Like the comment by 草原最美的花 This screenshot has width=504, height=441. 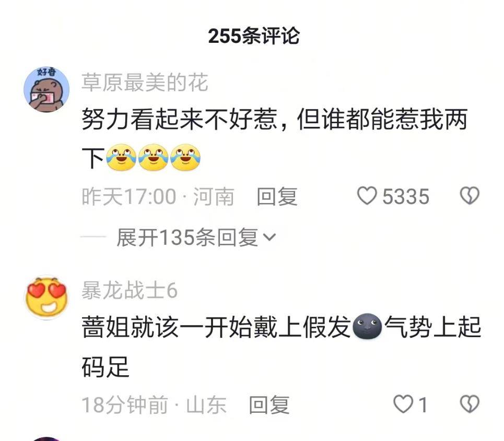(367, 196)
